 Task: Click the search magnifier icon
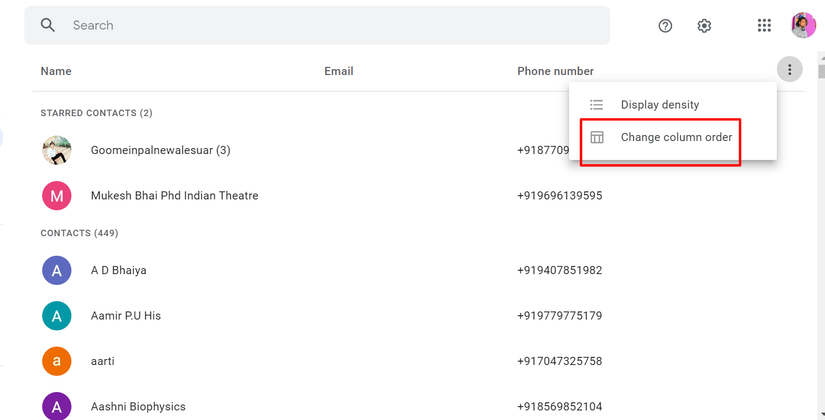(48, 25)
